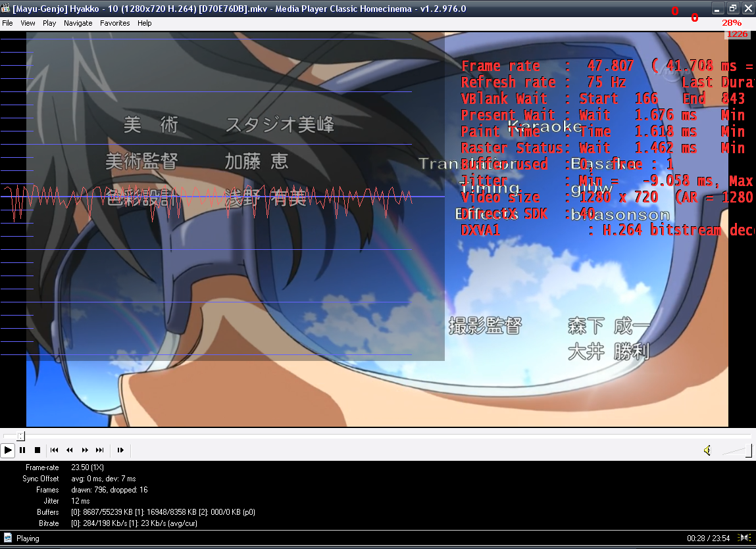Click the volume slider handle

click(x=749, y=450)
